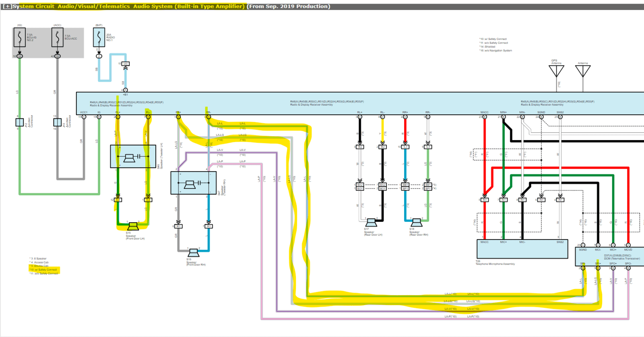Image resolution: width=644 pixels, height=337 pixels.
Task: Select the S47 Tweeter RH speaker block
Action: (194, 183)
